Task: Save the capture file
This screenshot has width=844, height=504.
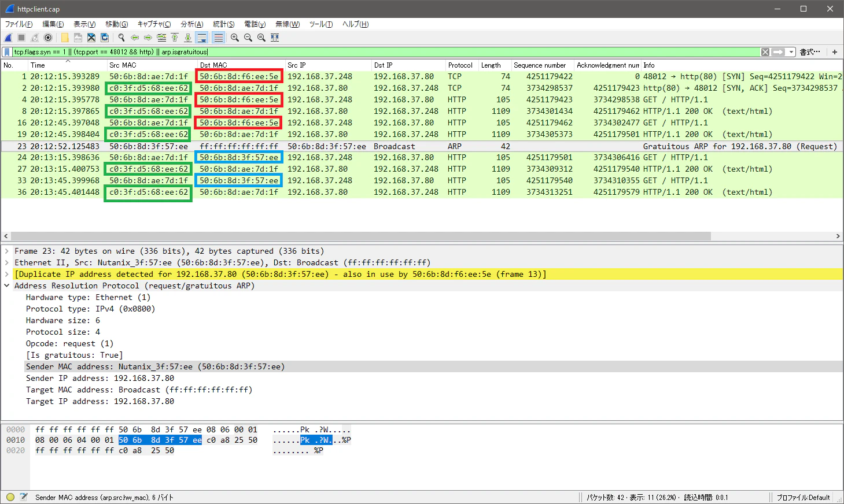Action: pyautogui.click(x=78, y=38)
